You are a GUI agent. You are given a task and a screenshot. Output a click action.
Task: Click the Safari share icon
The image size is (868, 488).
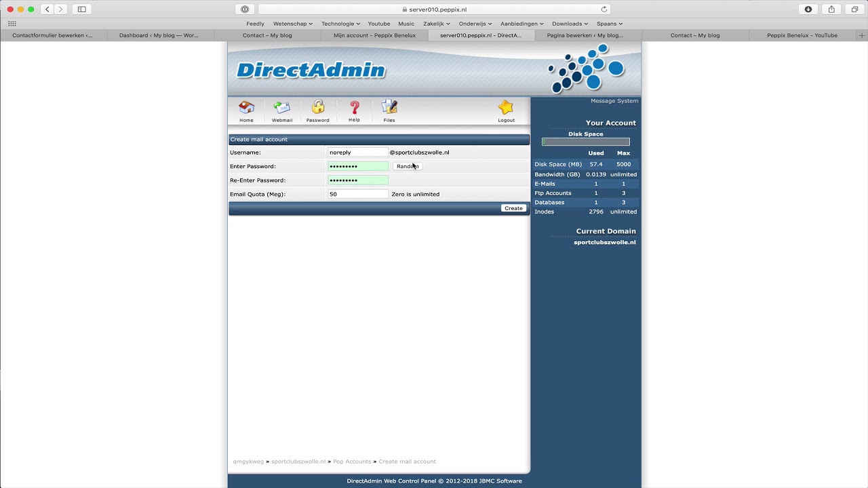pyautogui.click(x=831, y=9)
